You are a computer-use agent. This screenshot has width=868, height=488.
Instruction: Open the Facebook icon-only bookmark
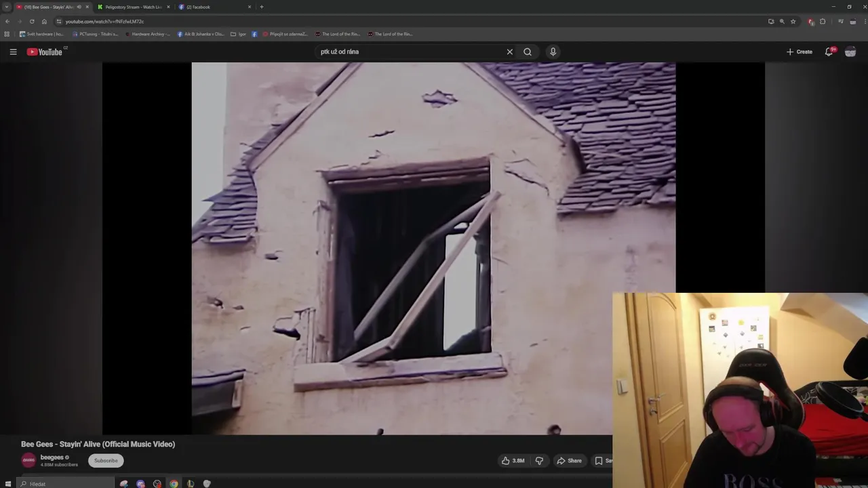coord(254,34)
